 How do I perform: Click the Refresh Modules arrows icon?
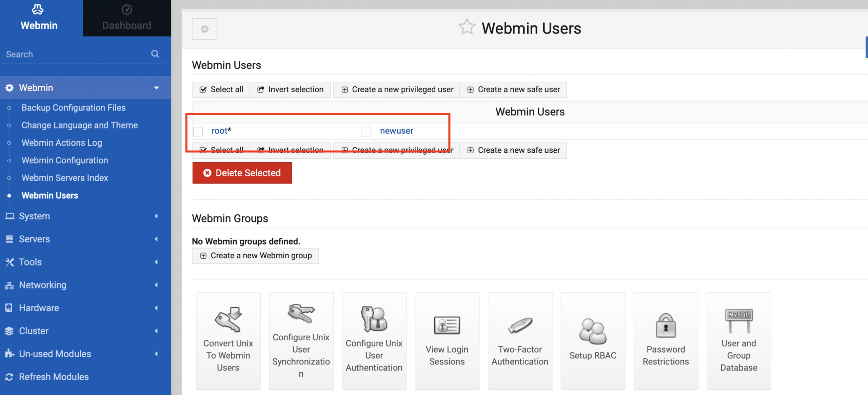[x=9, y=377]
